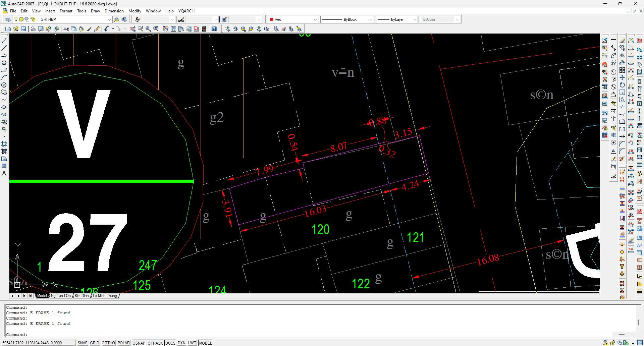Pick the Circle tool in Draw toolbar
Image resolution: width=644 pixels, height=346 pixels.
pyautogui.click(x=4, y=85)
